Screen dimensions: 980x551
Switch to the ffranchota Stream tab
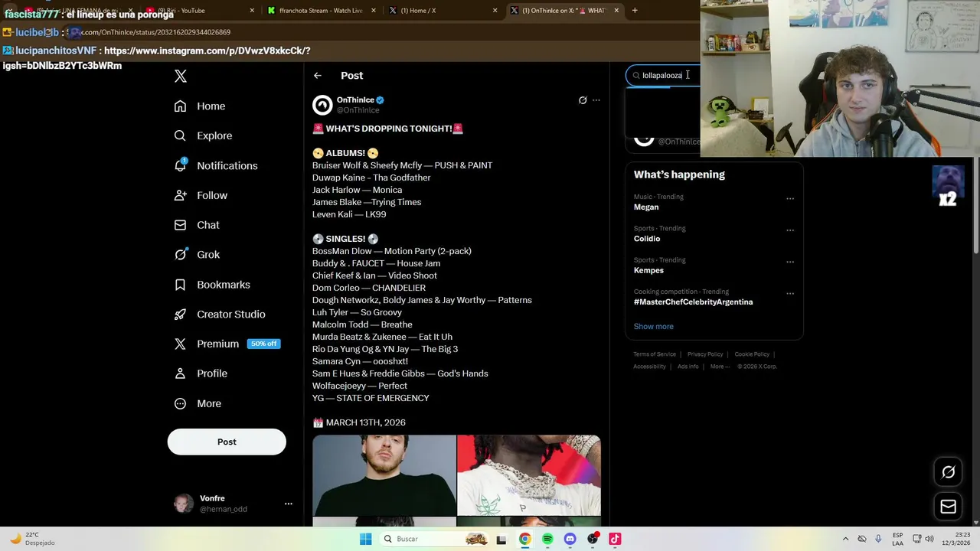(x=322, y=11)
